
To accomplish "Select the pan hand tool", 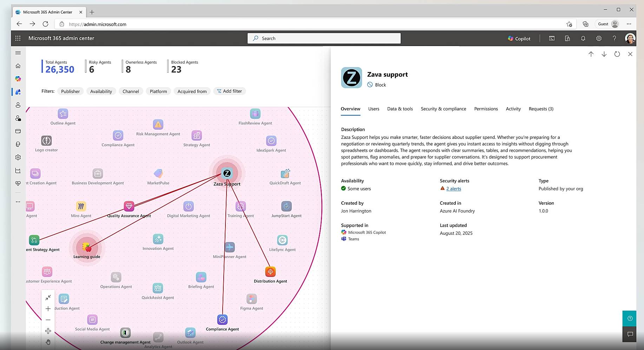I will click(x=48, y=342).
